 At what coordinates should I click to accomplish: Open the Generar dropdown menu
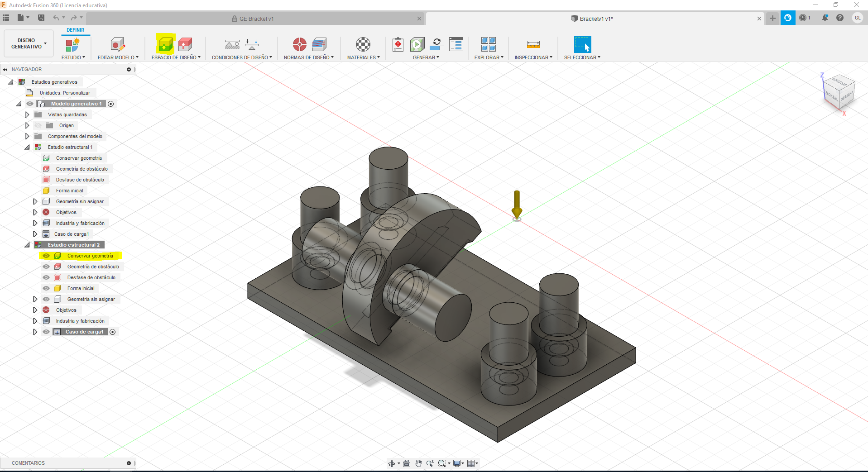point(426,57)
